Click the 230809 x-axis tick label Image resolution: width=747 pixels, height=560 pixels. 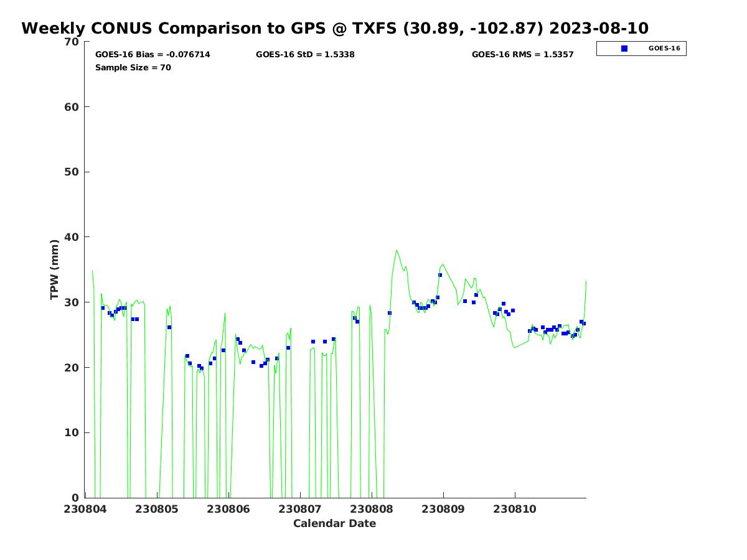coord(443,509)
